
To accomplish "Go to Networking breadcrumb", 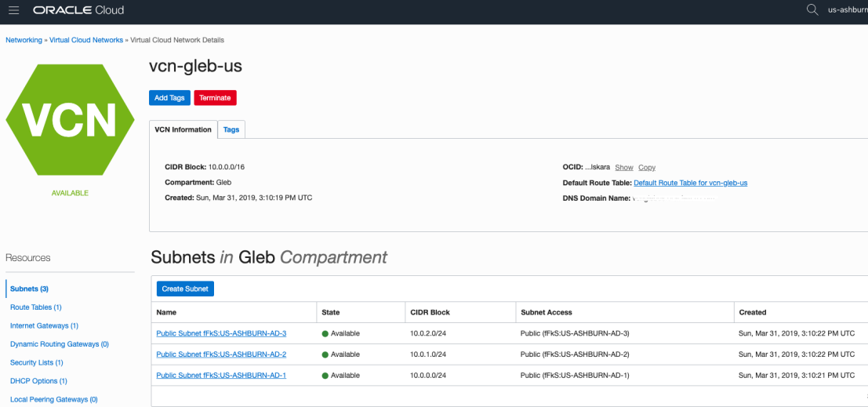I will 24,40.
